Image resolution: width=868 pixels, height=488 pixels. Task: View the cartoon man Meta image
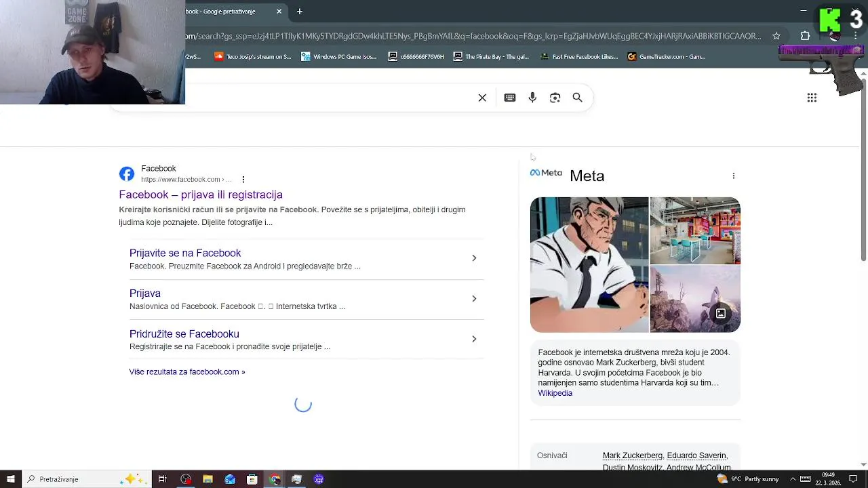(x=589, y=265)
